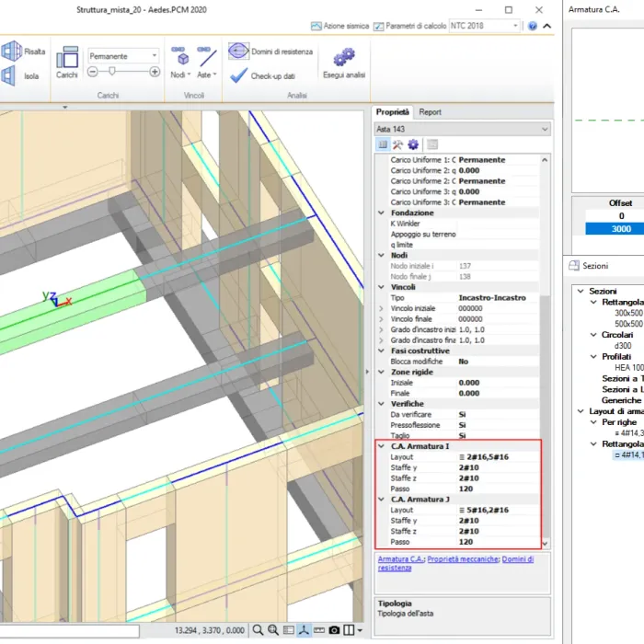Click the Parametri di calcolo icon
The image size is (644, 644).
pyautogui.click(x=378, y=27)
